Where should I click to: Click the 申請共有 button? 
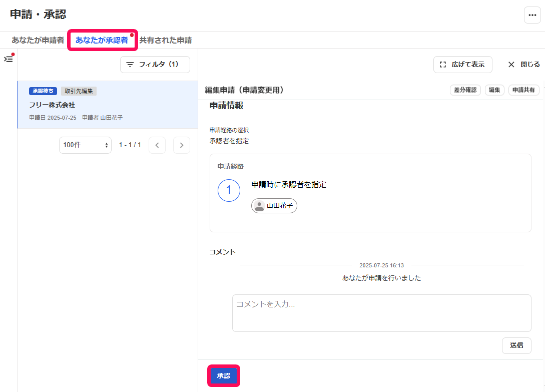pos(524,90)
